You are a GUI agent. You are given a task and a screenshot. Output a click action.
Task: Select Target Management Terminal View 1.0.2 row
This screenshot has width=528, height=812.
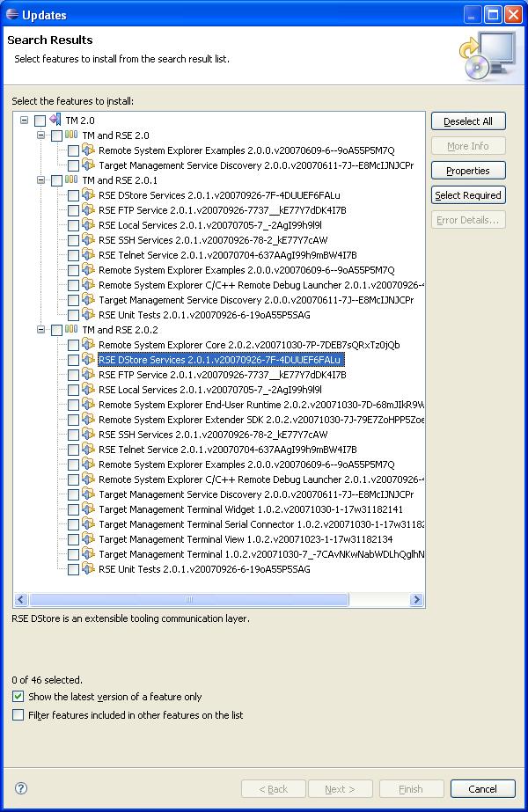(246, 539)
